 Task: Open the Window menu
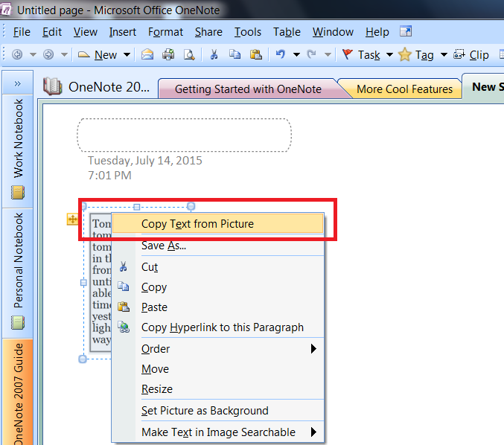coord(333,32)
